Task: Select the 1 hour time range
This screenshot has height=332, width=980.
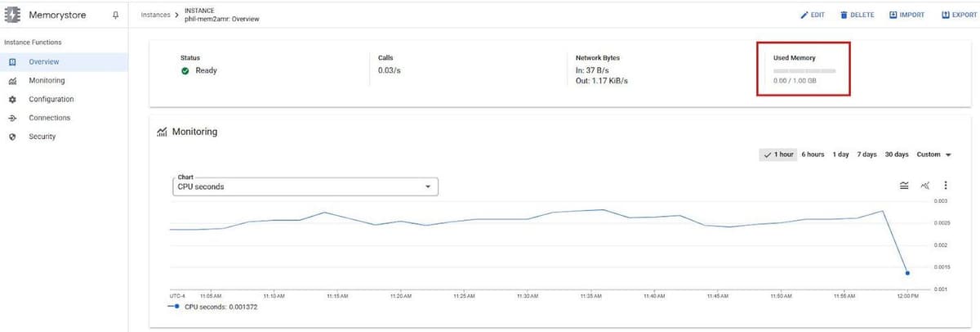Action: tap(778, 155)
